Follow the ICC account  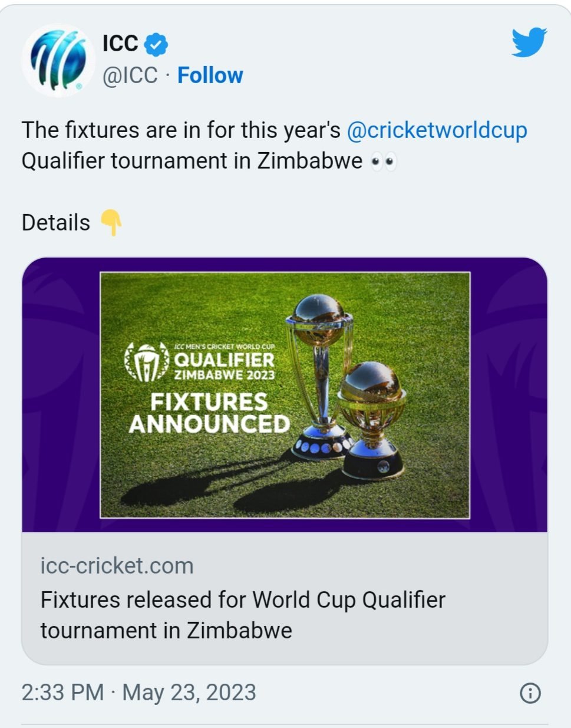210,75
